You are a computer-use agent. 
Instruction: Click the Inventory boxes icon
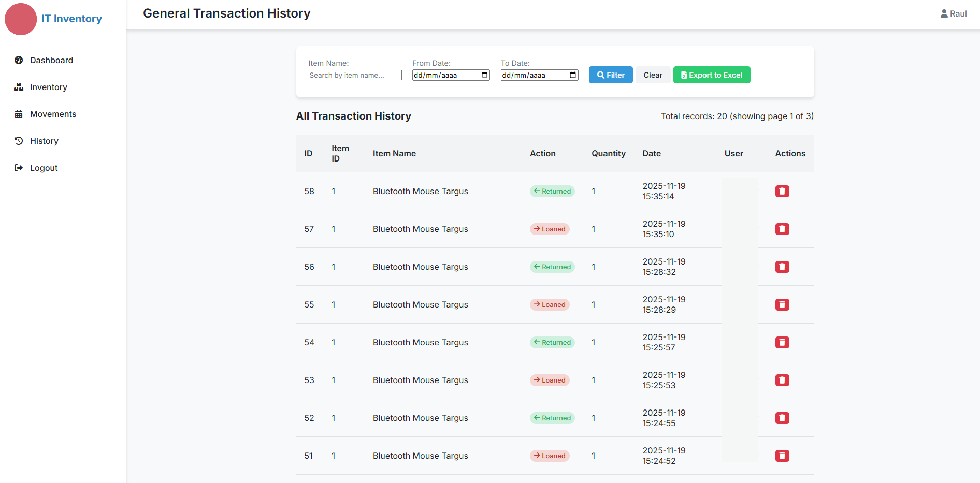click(x=19, y=87)
